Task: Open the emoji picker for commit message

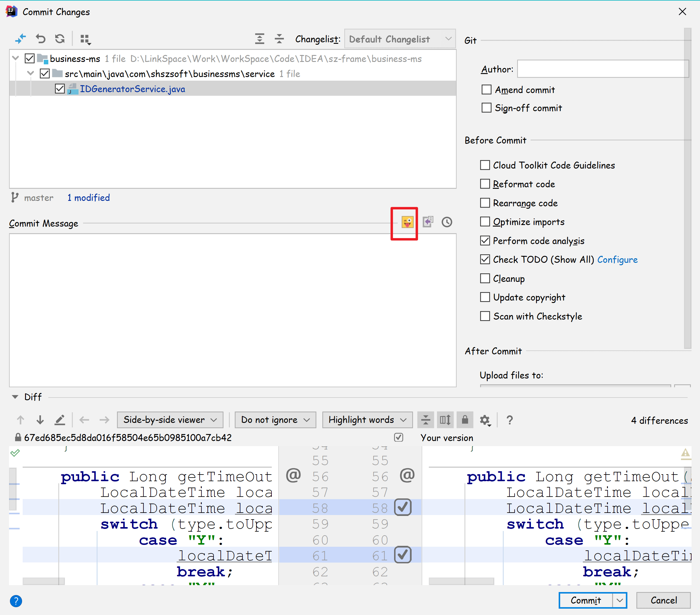Action: 407,222
